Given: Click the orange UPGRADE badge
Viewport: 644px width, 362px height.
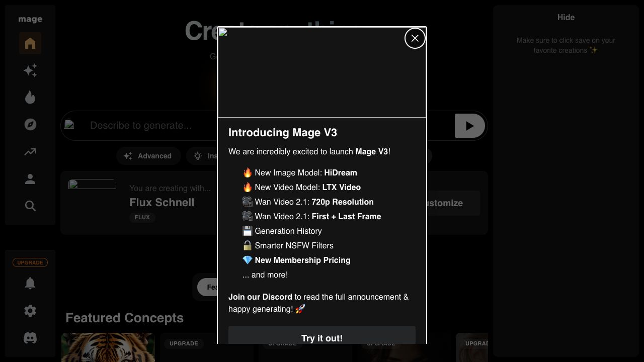Looking at the screenshot, I should 30,262.
